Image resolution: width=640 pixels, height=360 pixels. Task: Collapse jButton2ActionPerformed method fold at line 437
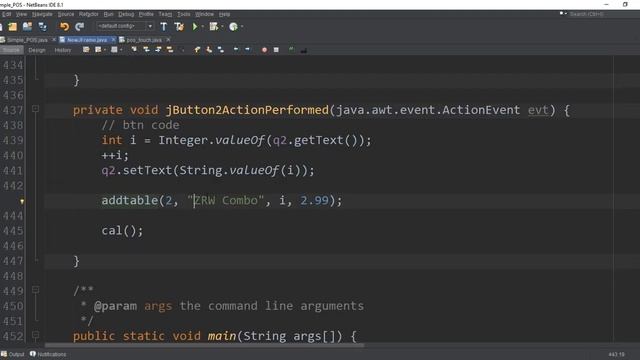pyautogui.click(x=36, y=109)
